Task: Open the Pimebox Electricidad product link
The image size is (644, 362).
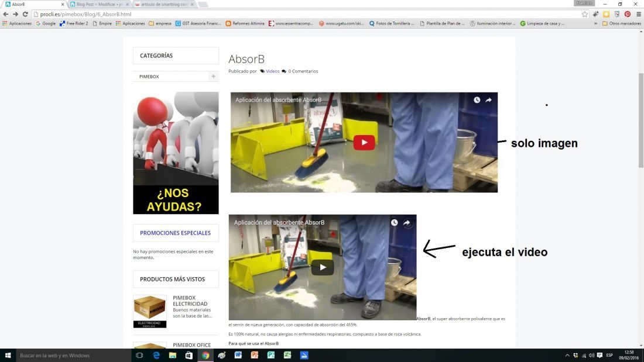Action: (x=190, y=301)
